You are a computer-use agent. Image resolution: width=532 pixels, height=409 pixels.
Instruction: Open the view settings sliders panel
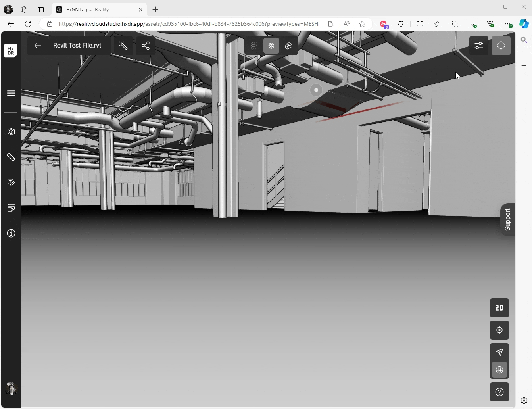point(479,46)
